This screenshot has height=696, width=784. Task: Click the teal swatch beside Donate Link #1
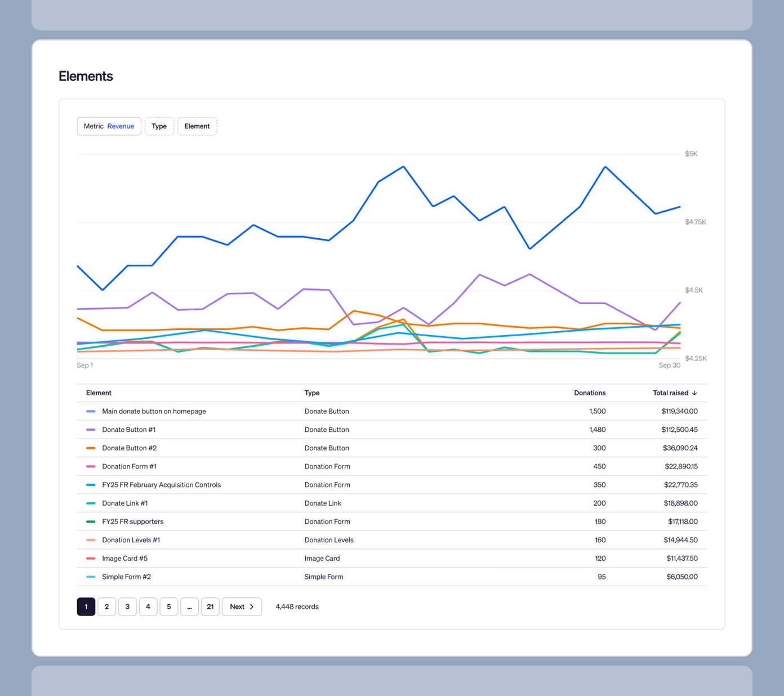point(91,503)
